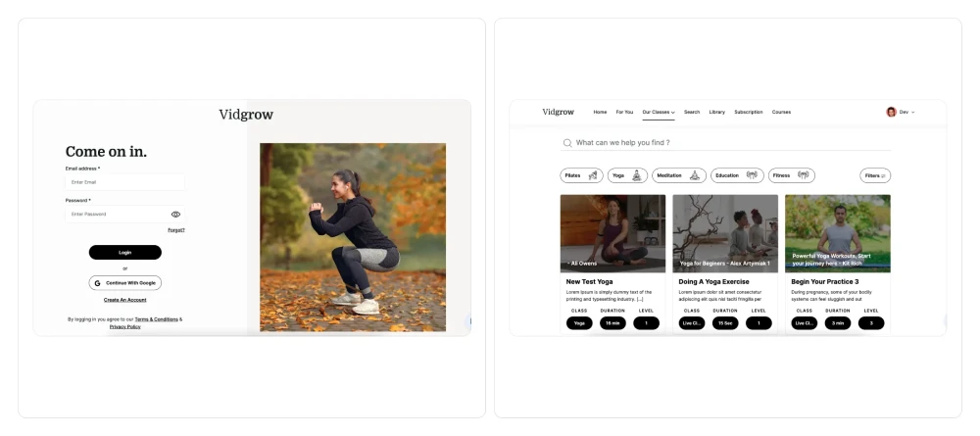Image resolution: width=980 pixels, height=436 pixels.
Task: Open the Dev account dropdown arrow
Action: 912,113
